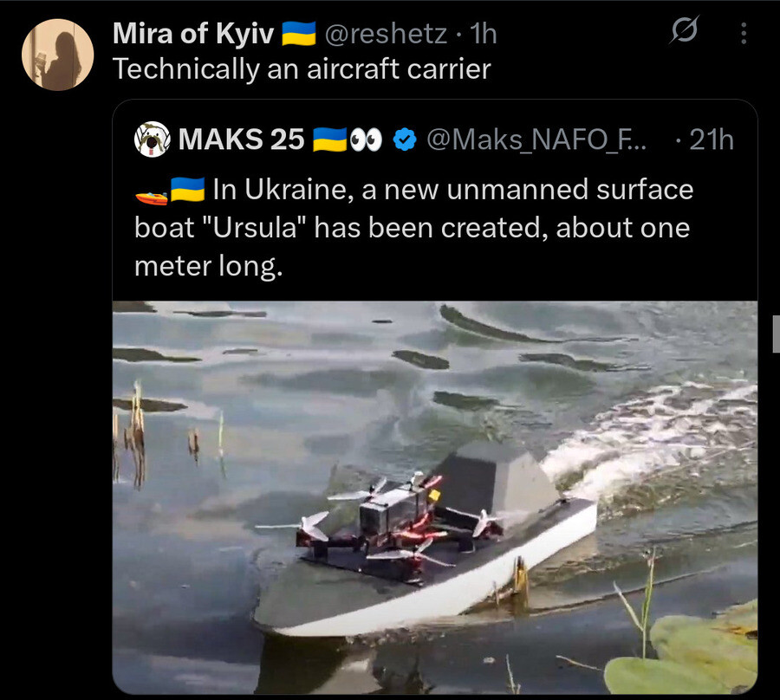Visit the @reshetz handle link
Image resolution: width=780 pixels, height=700 pixels.
click(386, 34)
